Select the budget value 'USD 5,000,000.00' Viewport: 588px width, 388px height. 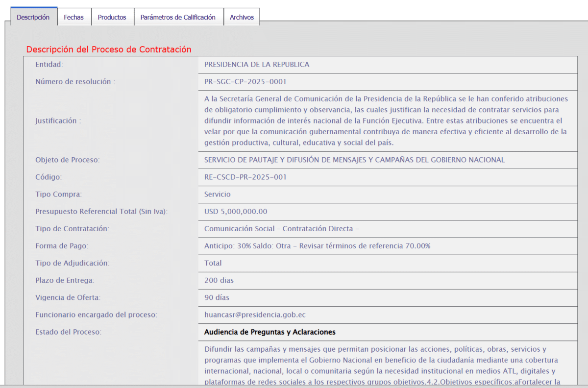point(236,212)
